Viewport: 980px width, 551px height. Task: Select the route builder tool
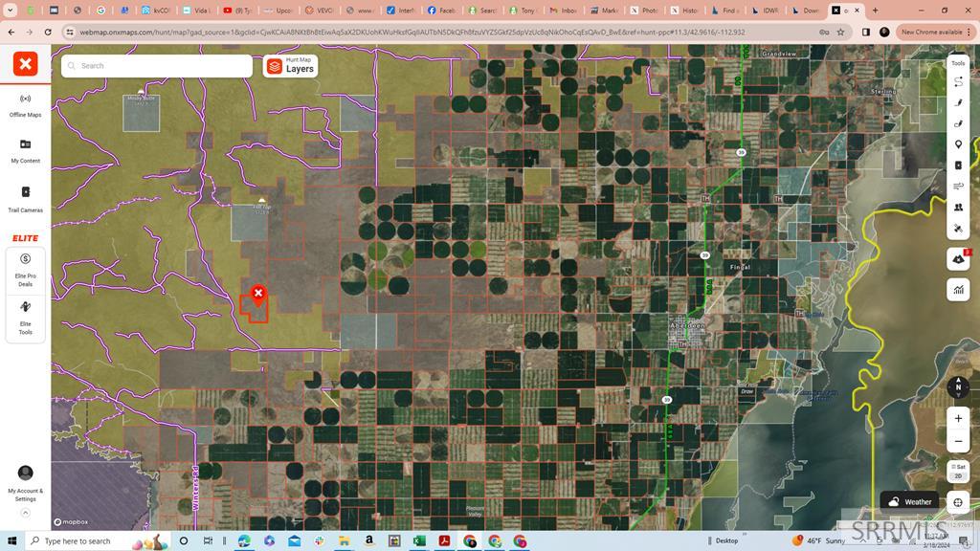(958, 82)
